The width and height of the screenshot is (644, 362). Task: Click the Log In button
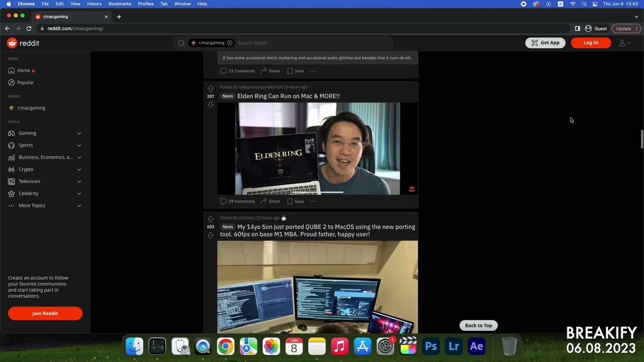[591, 43]
